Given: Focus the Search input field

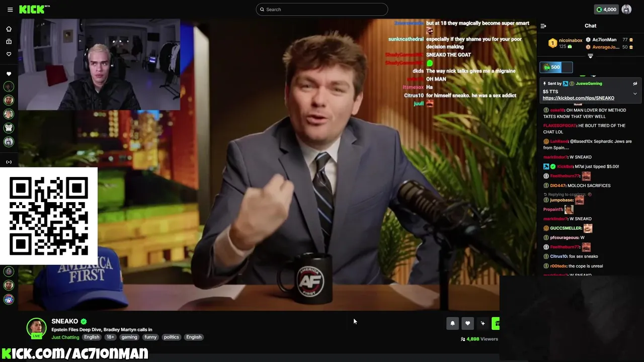Looking at the screenshot, I should tap(322, 10).
